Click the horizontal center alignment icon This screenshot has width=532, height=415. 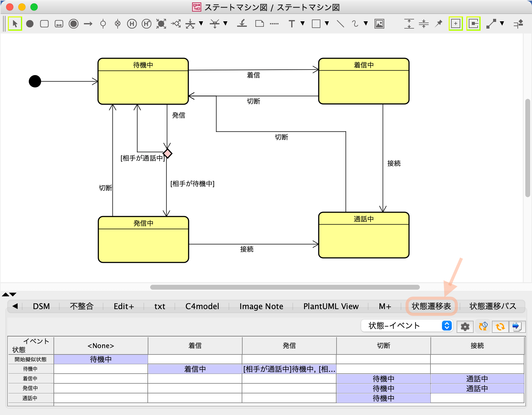click(x=424, y=23)
